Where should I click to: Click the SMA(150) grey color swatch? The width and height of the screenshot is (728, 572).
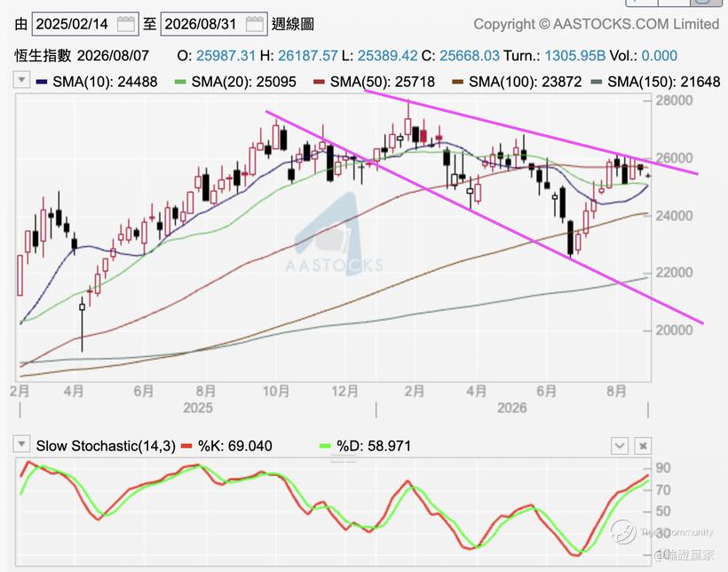(x=597, y=82)
